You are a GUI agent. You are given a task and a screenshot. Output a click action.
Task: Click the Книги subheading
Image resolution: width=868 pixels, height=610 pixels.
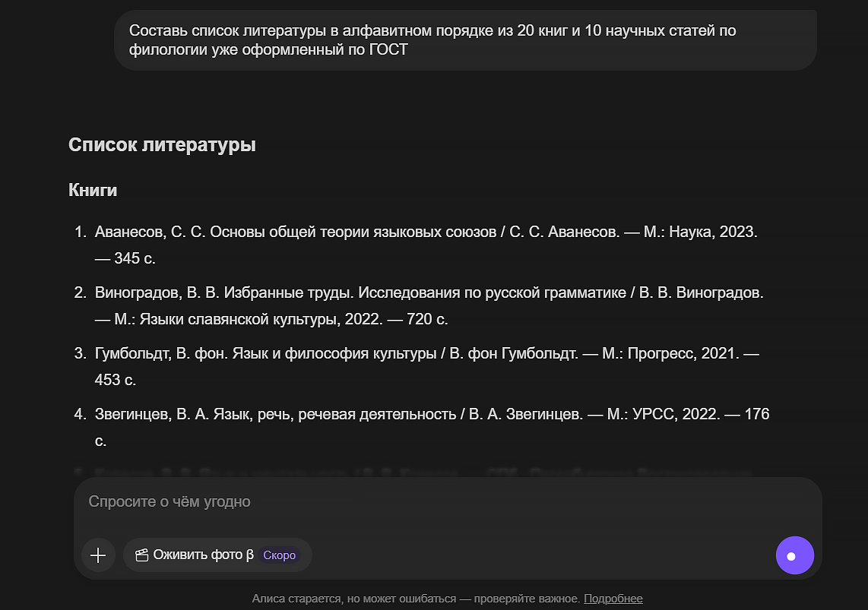pos(93,190)
